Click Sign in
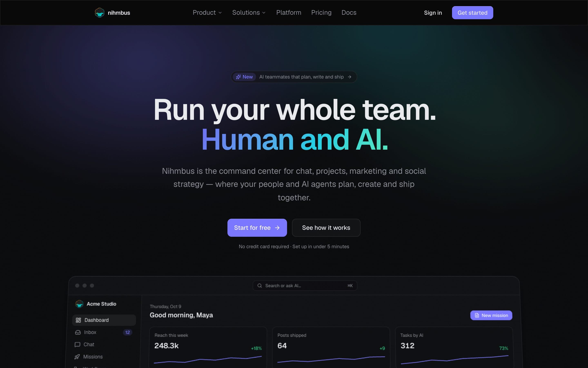This screenshot has height=368, width=588. pos(433,13)
